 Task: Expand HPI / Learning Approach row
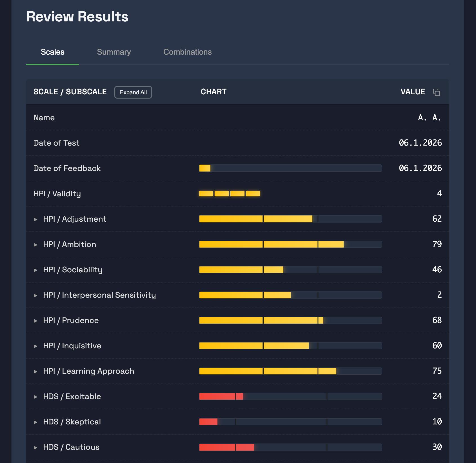point(36,371)
